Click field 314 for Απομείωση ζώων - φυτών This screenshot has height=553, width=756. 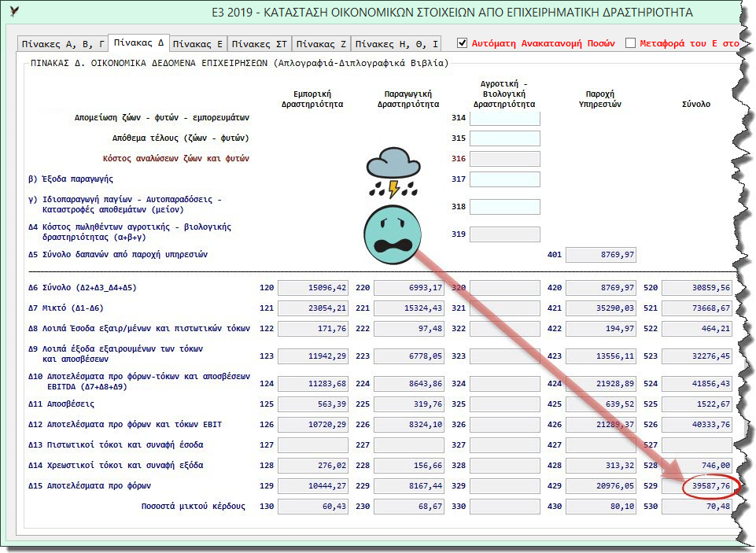click(505, 118)
